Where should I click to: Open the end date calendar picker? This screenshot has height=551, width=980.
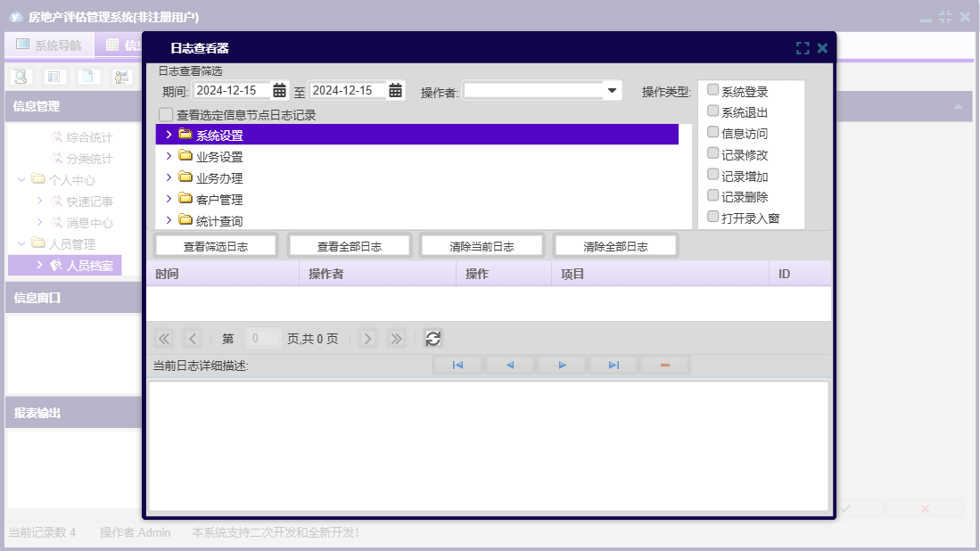click(x=395, y=90)
